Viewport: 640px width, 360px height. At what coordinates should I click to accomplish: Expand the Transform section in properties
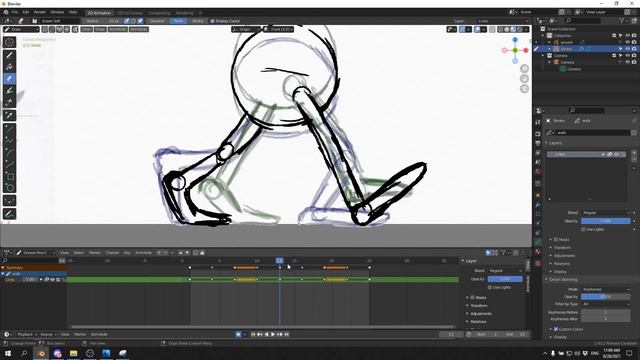pyautogui.click(x=562, y=248)
